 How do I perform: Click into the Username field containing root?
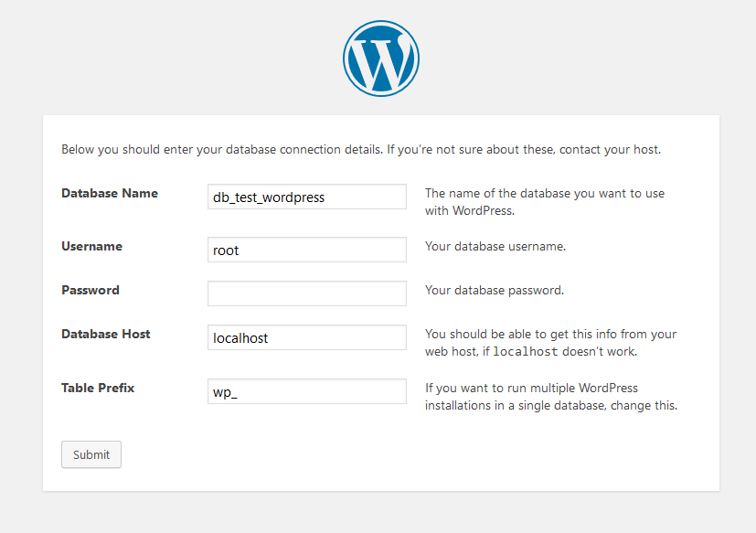(x=307, y=250)
